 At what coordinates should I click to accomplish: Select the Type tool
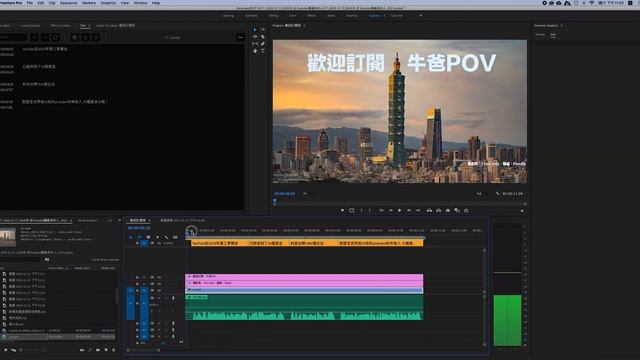point(263,51)
